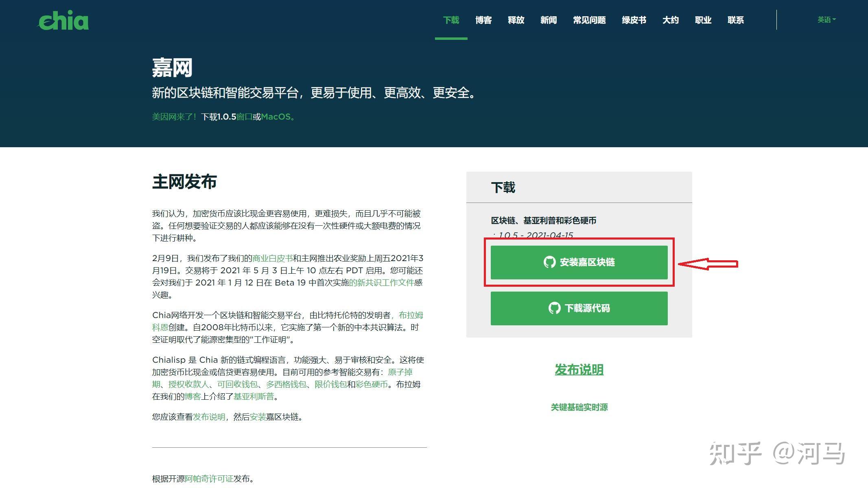Viewport: 868px width, 488px height.
Task: Click GitHub icon on 安装嘉区块链 button
Action: pos(549,262)
